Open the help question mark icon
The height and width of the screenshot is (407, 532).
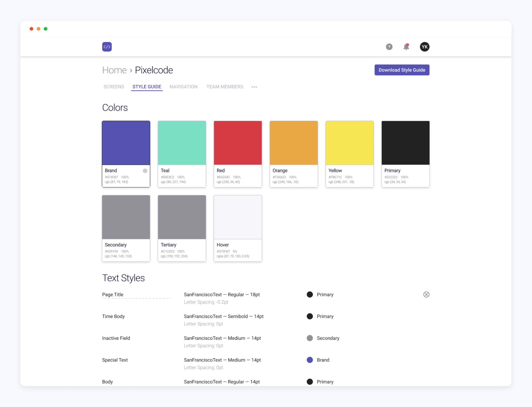[x=389, y=47]
